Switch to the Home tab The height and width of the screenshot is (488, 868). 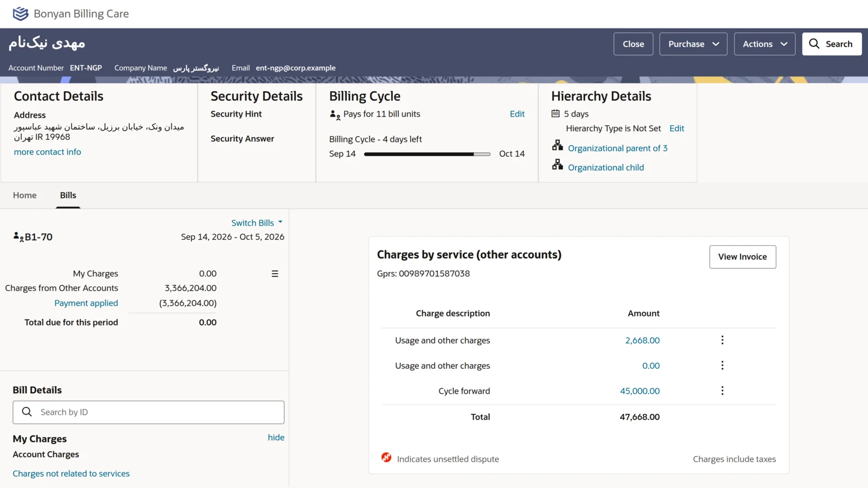point(25,195)
